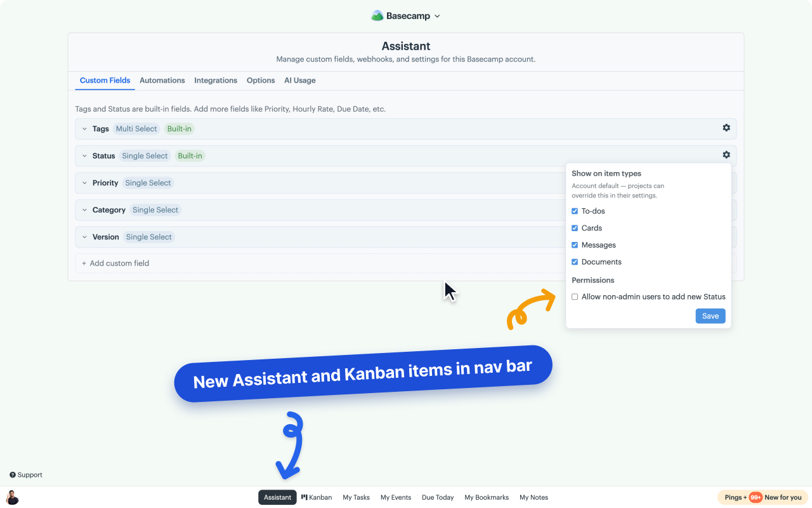Open Due Today in the nav bar
Viewport: 812px width, 508px height.
tap(438, 497)
